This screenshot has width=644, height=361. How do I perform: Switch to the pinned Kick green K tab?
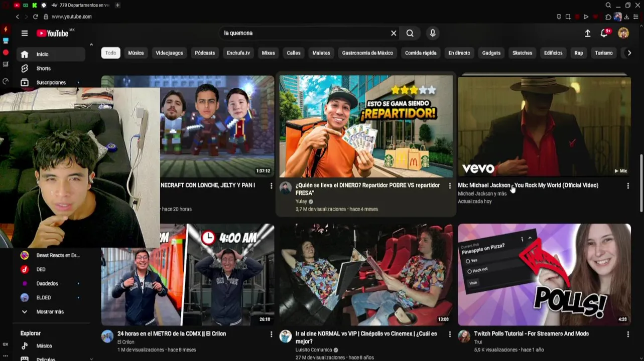[35, 5]
